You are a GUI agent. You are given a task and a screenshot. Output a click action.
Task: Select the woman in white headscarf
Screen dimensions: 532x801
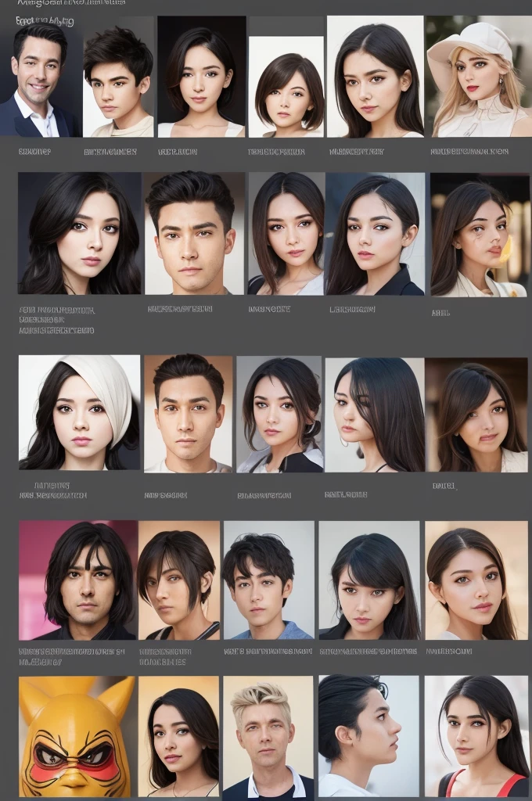point(79,412)
